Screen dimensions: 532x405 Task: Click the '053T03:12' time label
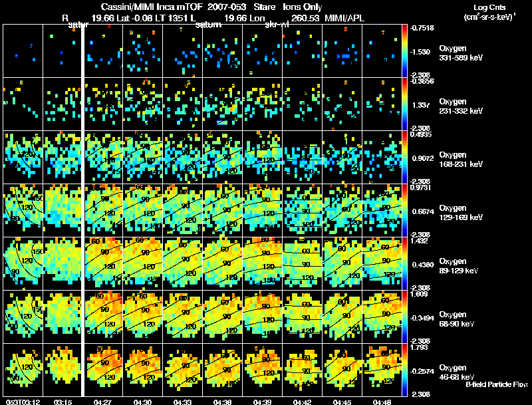pos(23,402)
